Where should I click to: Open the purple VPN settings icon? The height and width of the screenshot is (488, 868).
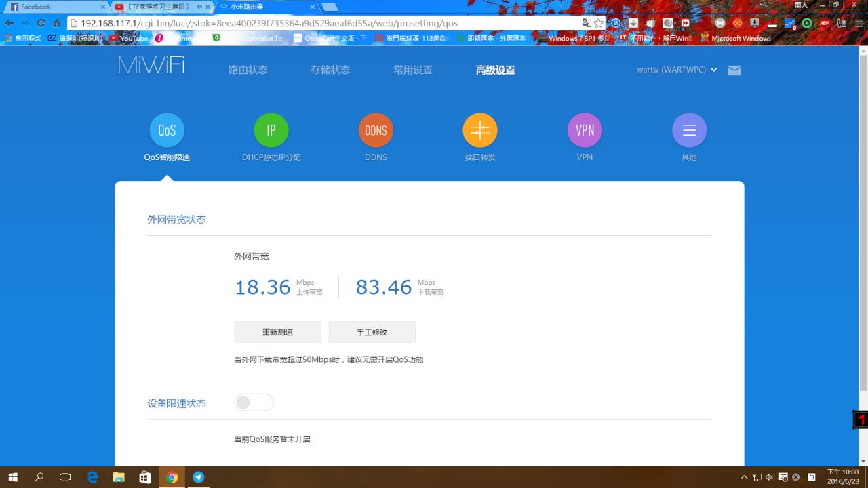[x=585, y=130]
